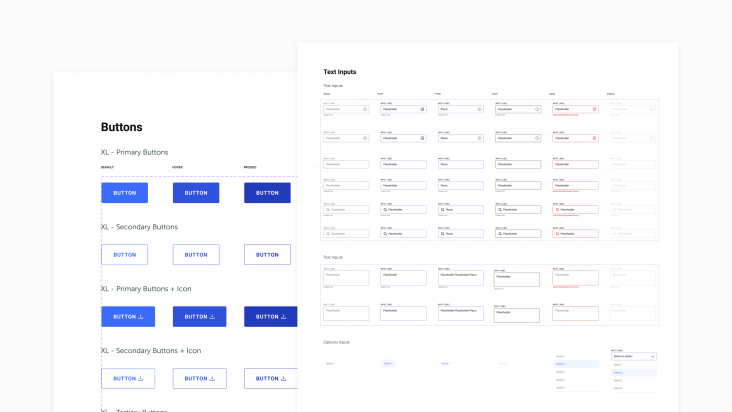Select Option 1 in standalone options list

coord(576,356)
